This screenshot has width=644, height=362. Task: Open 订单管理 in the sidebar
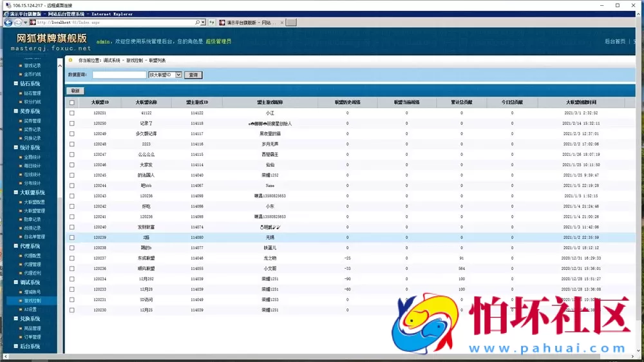pyautogui.click(x=32, y=337)
